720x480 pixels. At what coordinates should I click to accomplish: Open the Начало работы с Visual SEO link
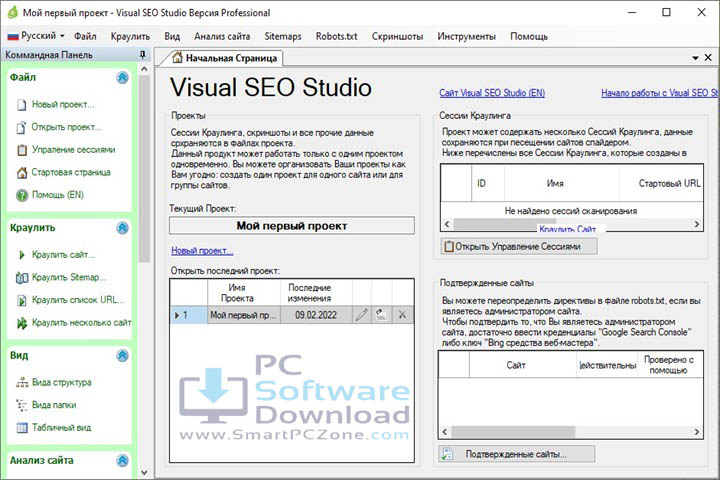[x=660, y=93]
